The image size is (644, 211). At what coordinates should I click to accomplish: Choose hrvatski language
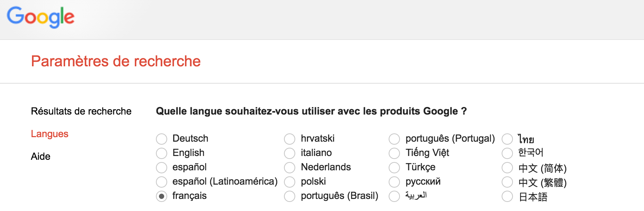tap(290, 139)
